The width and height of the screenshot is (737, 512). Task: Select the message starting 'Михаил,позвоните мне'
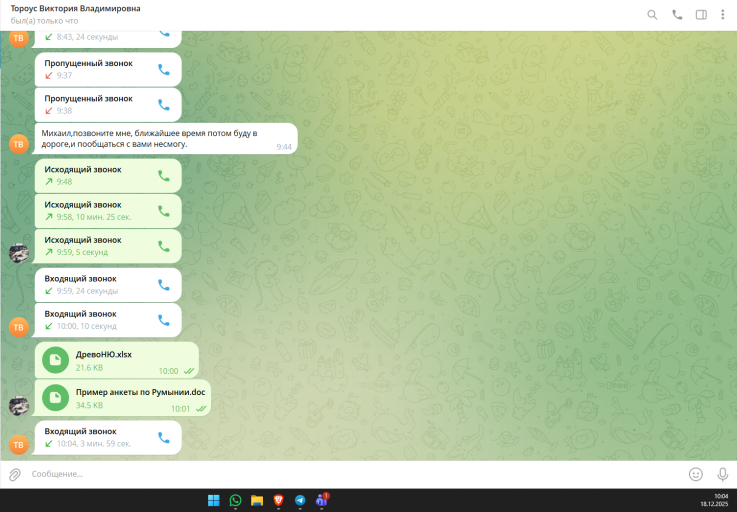166,139
